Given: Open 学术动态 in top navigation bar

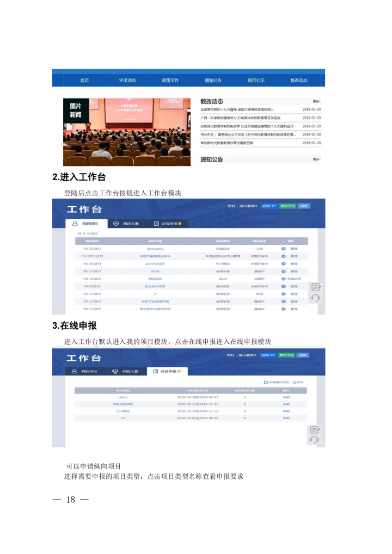Looking at the screenshot, I should pos(127,81).
